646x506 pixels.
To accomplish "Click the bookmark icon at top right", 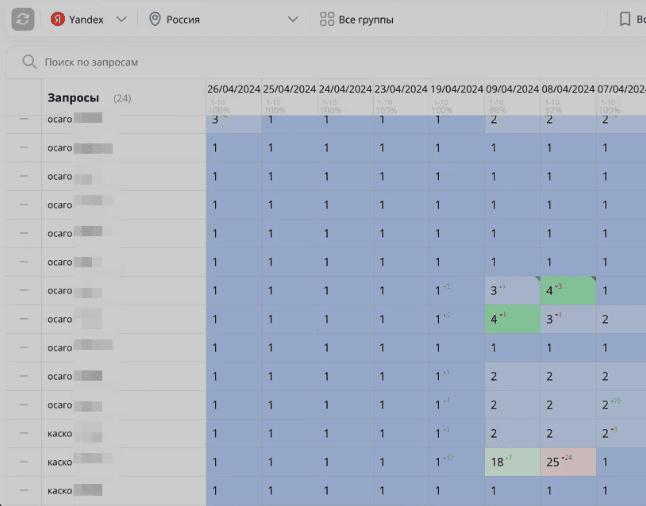I will coord(624,19).
